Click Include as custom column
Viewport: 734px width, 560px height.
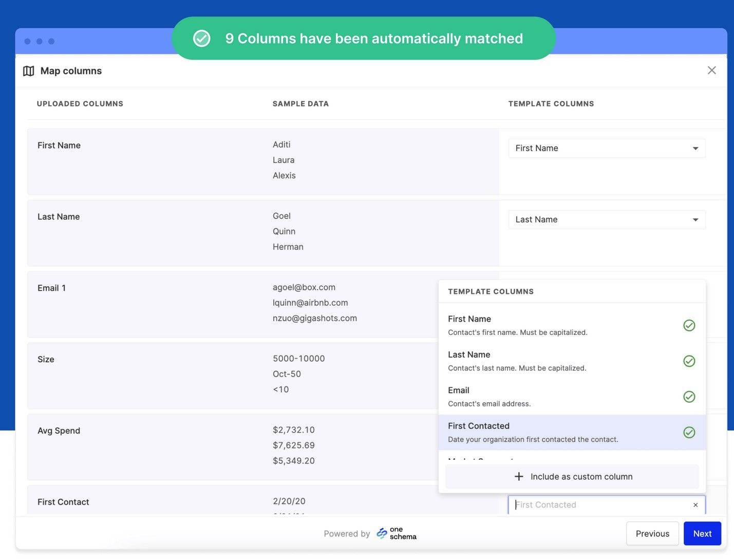(x=572, y=477)
